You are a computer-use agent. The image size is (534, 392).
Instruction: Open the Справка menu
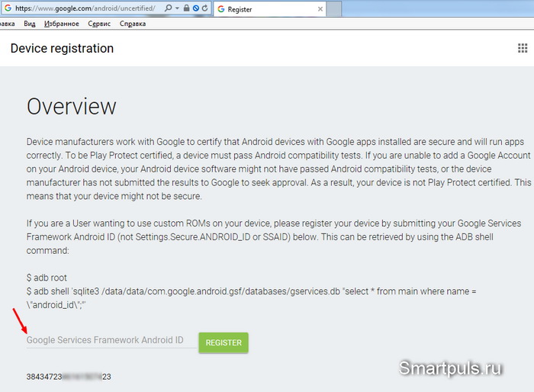click(x=133, y=24)
